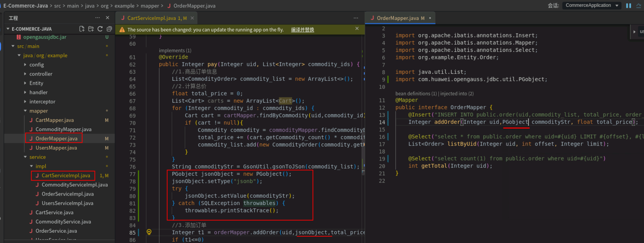The height and width of the screenshot is (243, 644).
Task: Open UsersMapper.java in the explorer
Action: [56, 148]
